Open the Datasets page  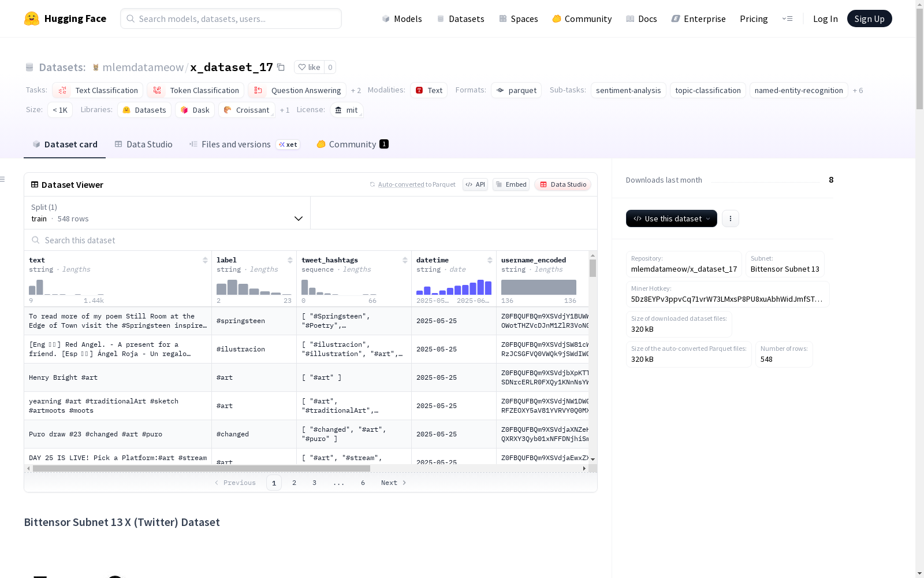460,18
